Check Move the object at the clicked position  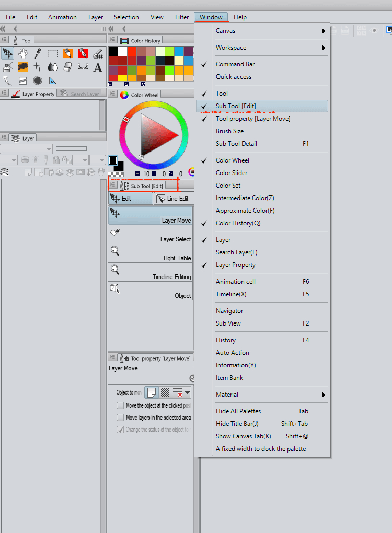click(120, 405)
